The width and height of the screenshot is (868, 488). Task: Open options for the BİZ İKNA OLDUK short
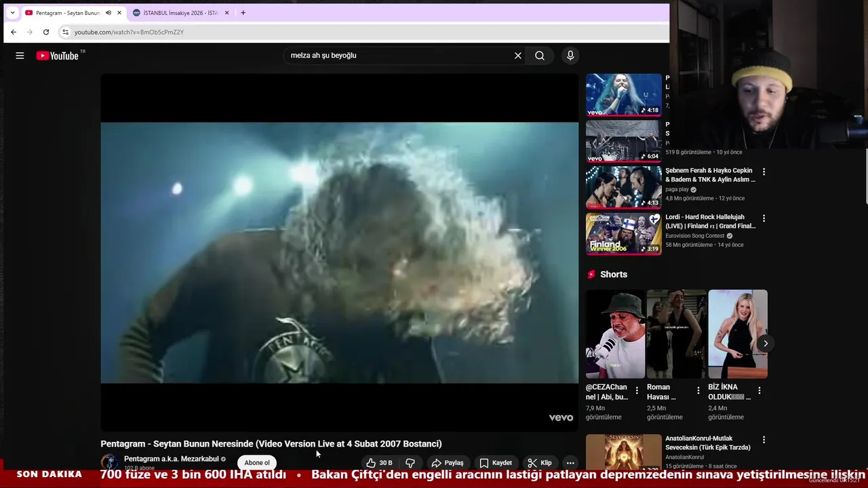click(759, 390)
